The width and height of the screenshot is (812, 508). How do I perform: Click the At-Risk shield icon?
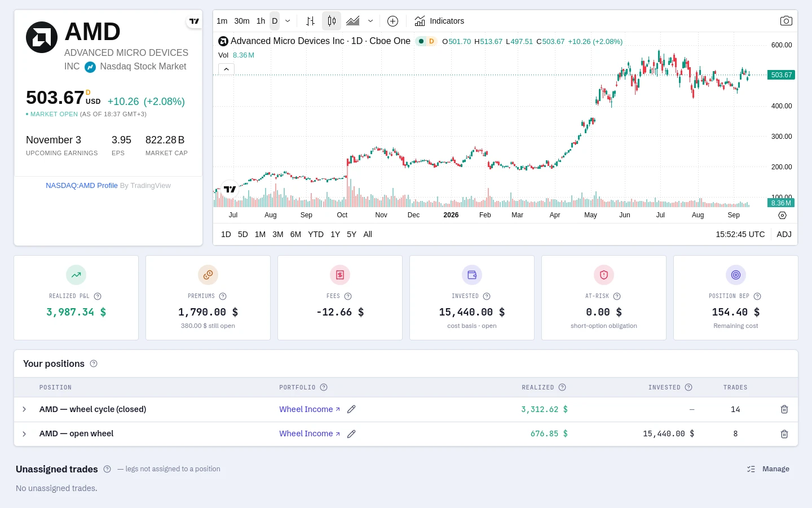[x=604, y=275]
